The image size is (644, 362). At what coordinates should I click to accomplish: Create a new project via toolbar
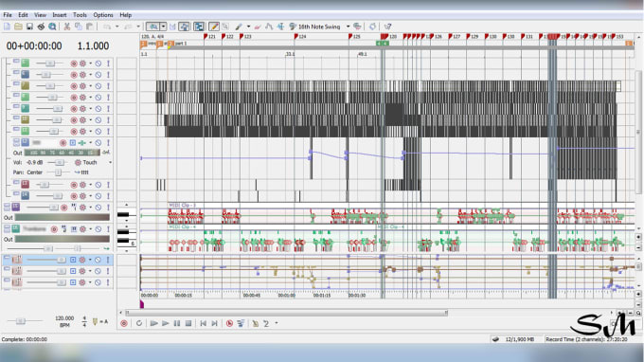point(7,27)
